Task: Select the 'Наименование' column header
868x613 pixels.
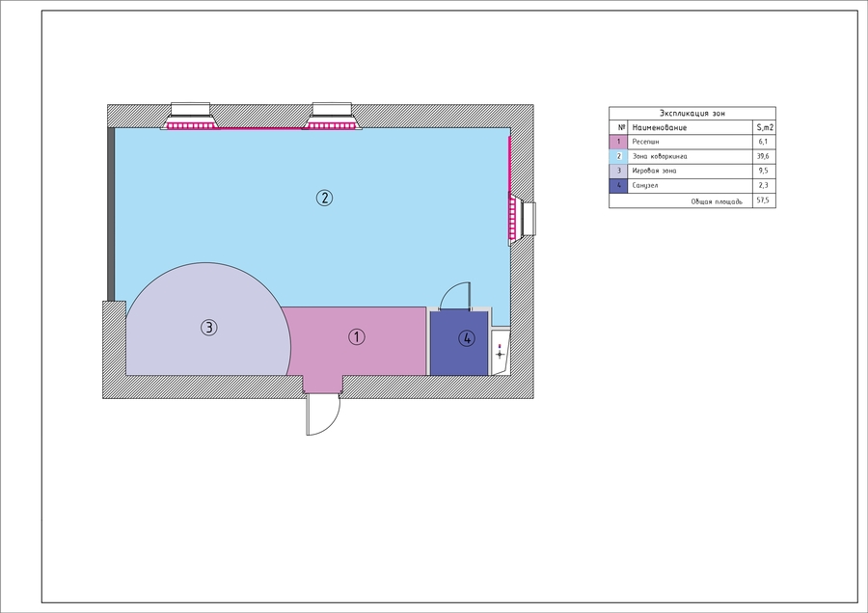Action: 660,128
